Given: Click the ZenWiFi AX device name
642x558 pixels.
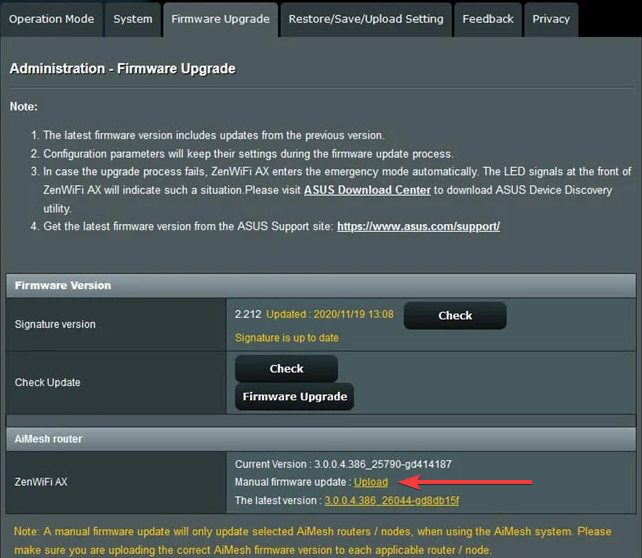Looking at the screenshot, I should pos(41,482).
